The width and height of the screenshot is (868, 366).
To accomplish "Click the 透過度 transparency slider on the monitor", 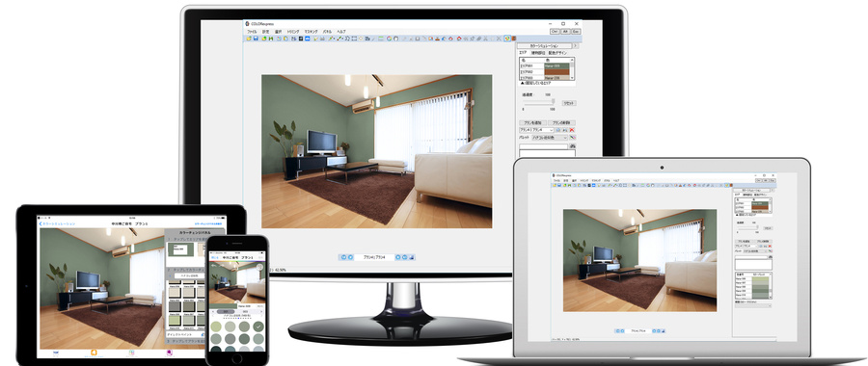I will [538, 102].
